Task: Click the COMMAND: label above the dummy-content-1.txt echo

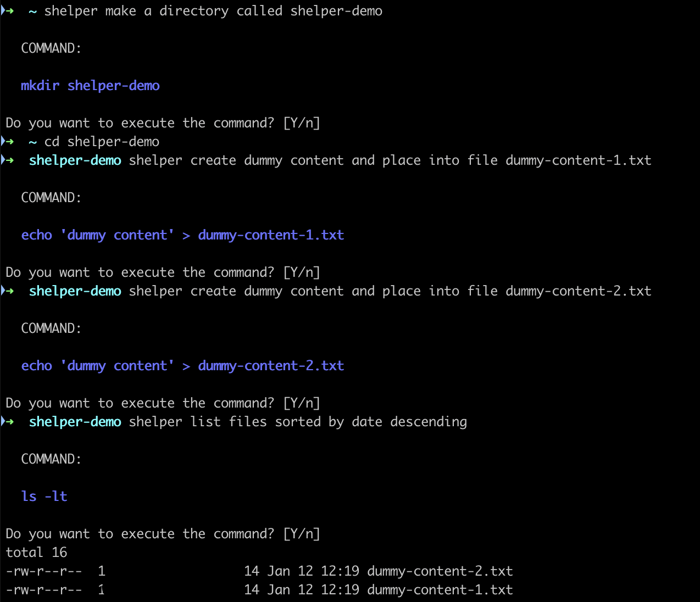Action: [51, 198]
